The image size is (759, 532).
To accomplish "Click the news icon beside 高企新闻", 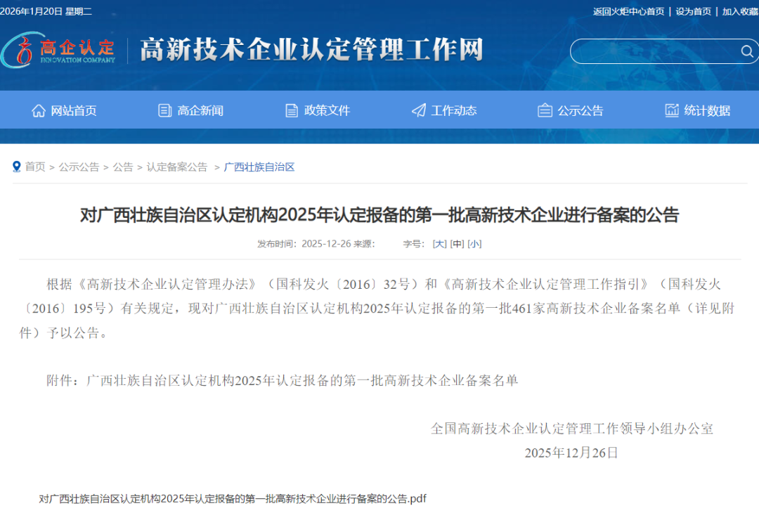I will (x=165, y=110).
